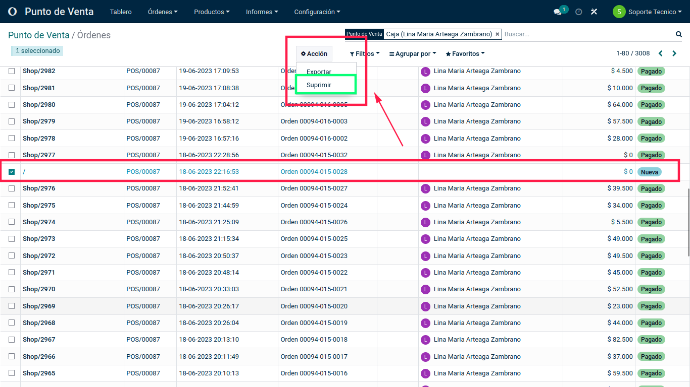Follow the Punto de Venta breadcrumb link
This screenshot has width=690, height=387.
pos(39,35)
